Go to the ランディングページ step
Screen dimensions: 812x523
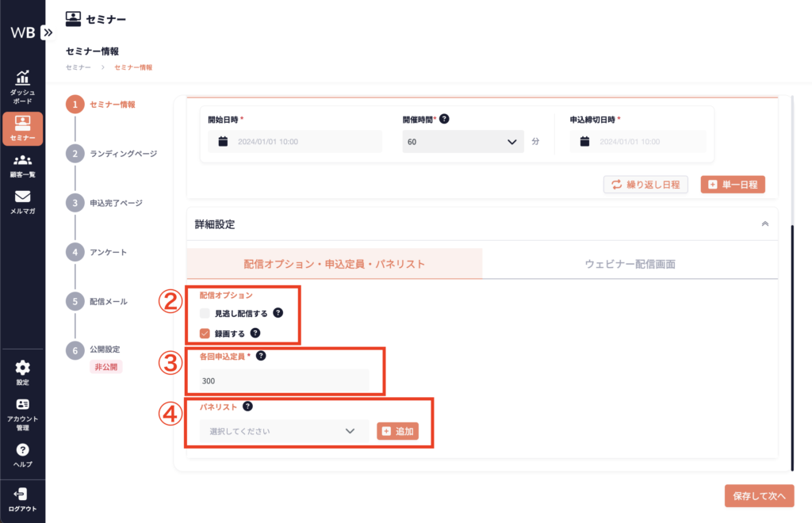(123, 153)
